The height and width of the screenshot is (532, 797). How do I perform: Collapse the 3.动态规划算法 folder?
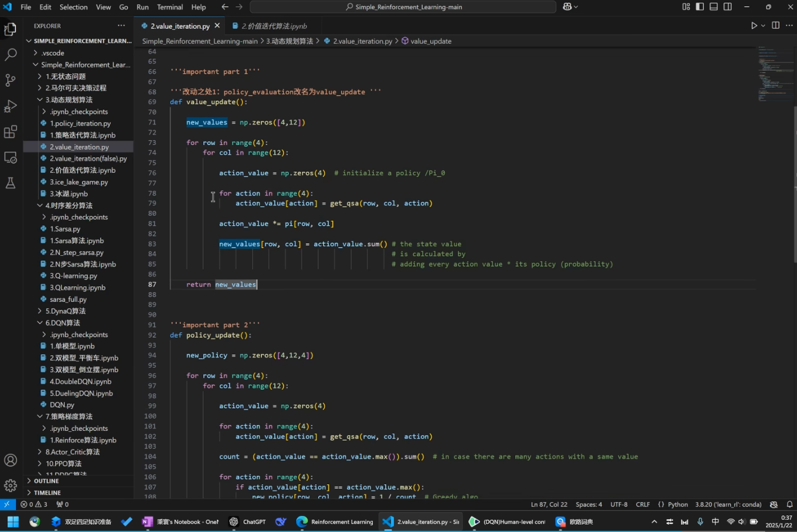(78, 100)
